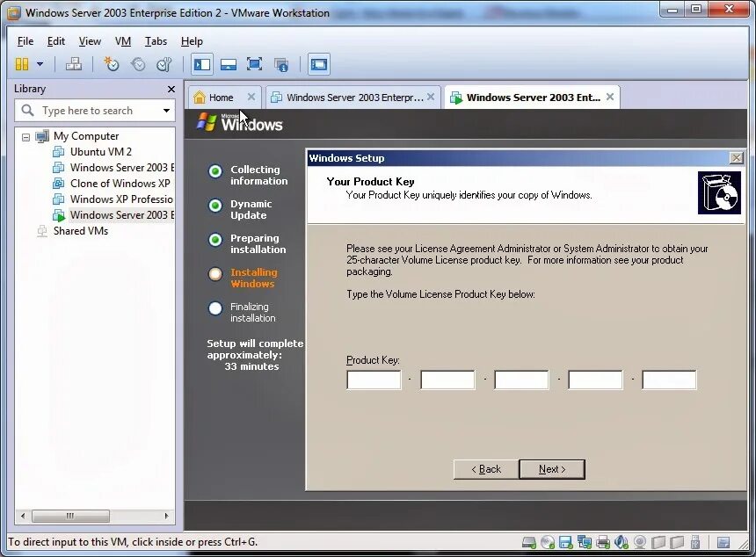Open the snapshot manager icon
Screen dimensions: 756x557
[164, 64]
